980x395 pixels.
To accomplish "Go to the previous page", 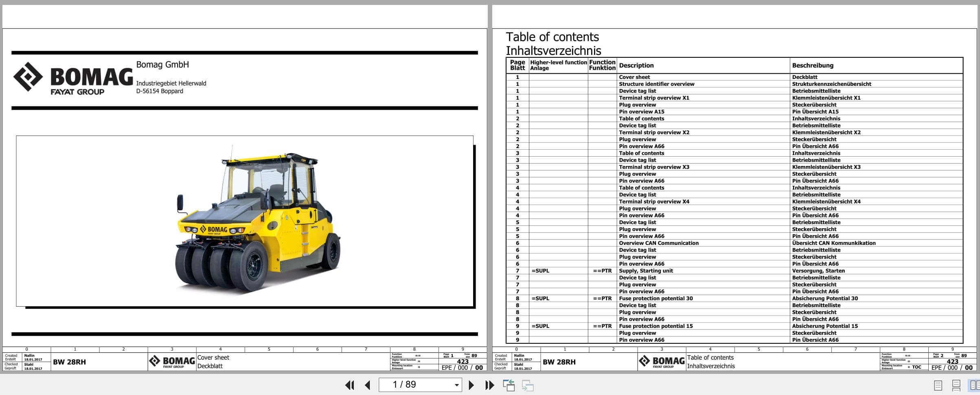I will [368, 385].
